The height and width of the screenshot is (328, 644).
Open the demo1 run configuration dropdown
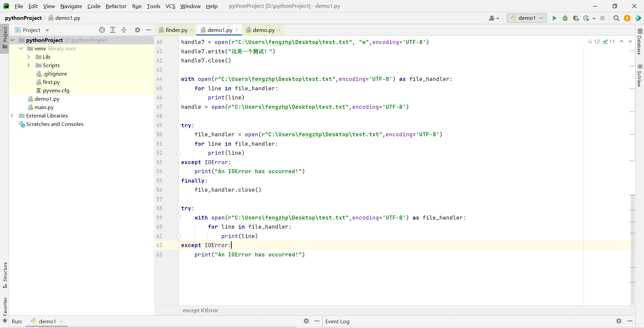point(527,18)
